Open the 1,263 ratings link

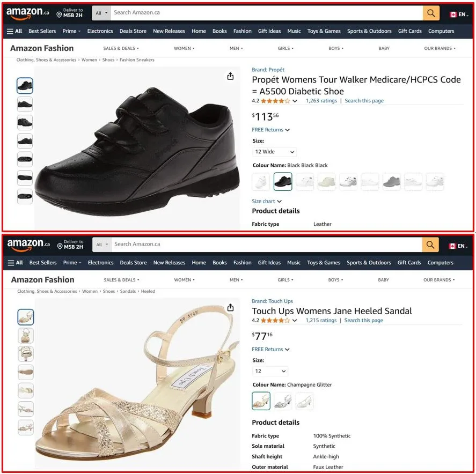coord(321,101)
